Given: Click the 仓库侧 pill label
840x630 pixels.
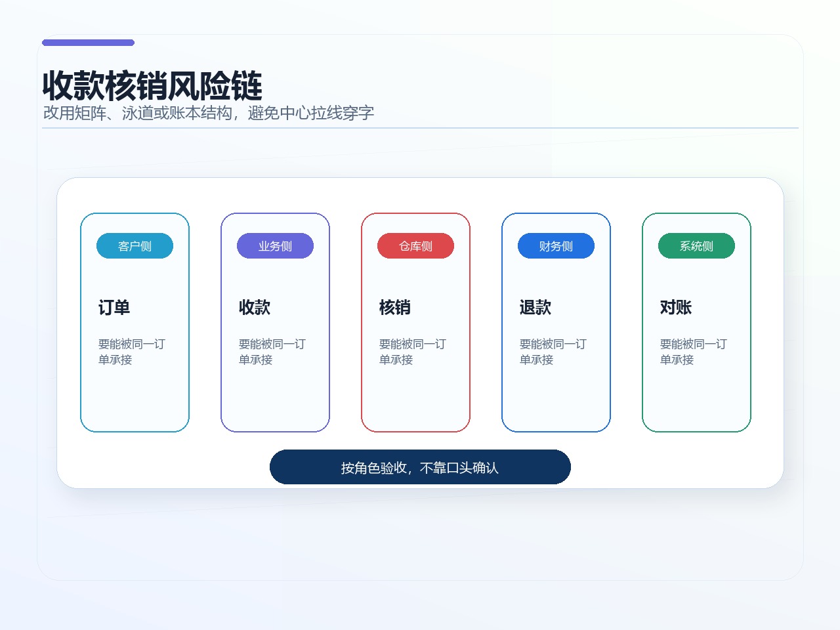Looking at the screenshot, I should pos(415,246).
